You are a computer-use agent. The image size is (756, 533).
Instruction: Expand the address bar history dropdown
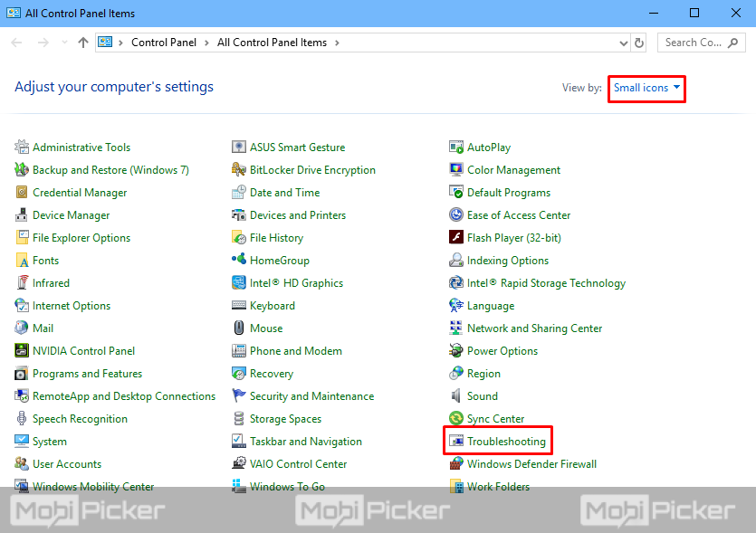tap(624, 43)
